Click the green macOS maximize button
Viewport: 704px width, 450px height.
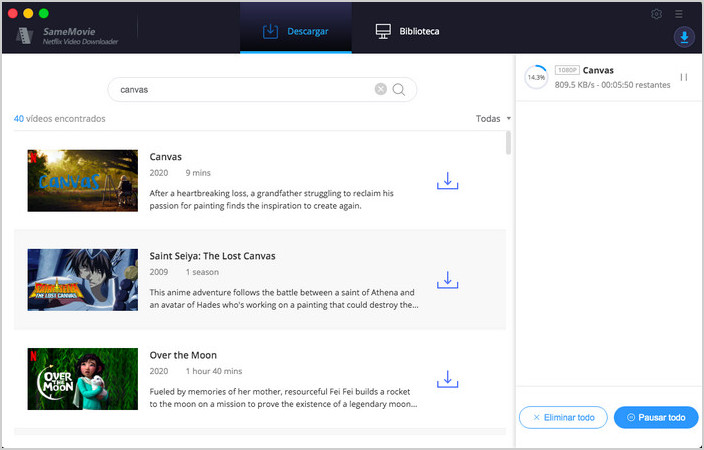(x=44, y=13)
